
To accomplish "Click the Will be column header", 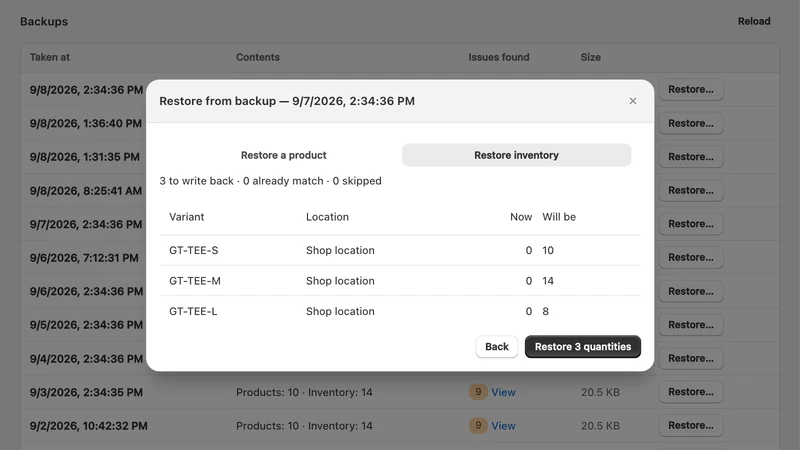I will (x=559, y=217).
